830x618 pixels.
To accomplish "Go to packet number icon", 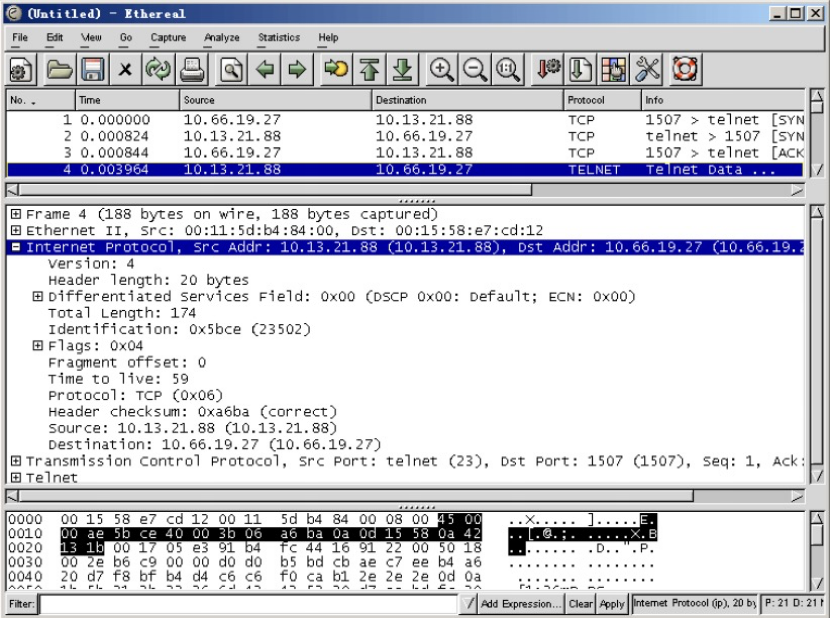I will [336, 69].
